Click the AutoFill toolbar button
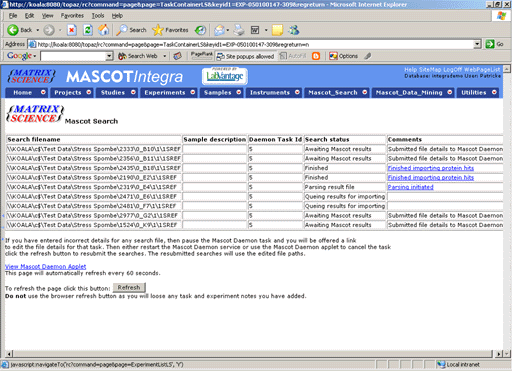The height and width of the screenshot is (371, 512). point(293,56)
